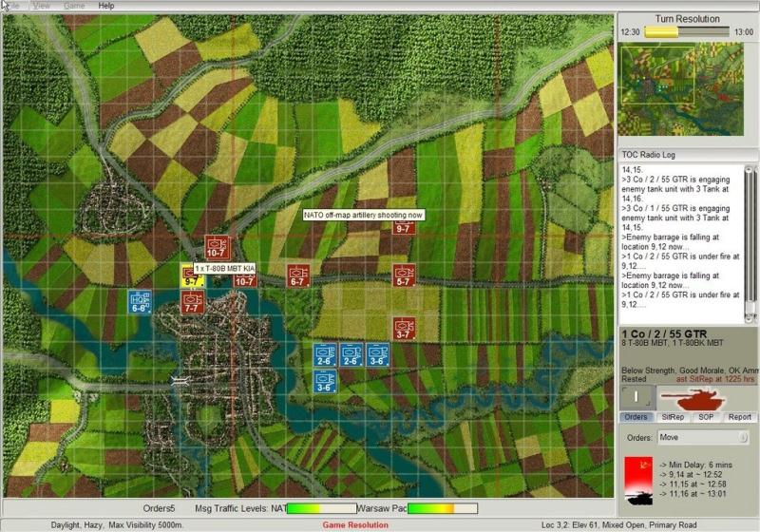760x532 pixels.
Task: Open the View menu
Action: (x=42, y=6)
